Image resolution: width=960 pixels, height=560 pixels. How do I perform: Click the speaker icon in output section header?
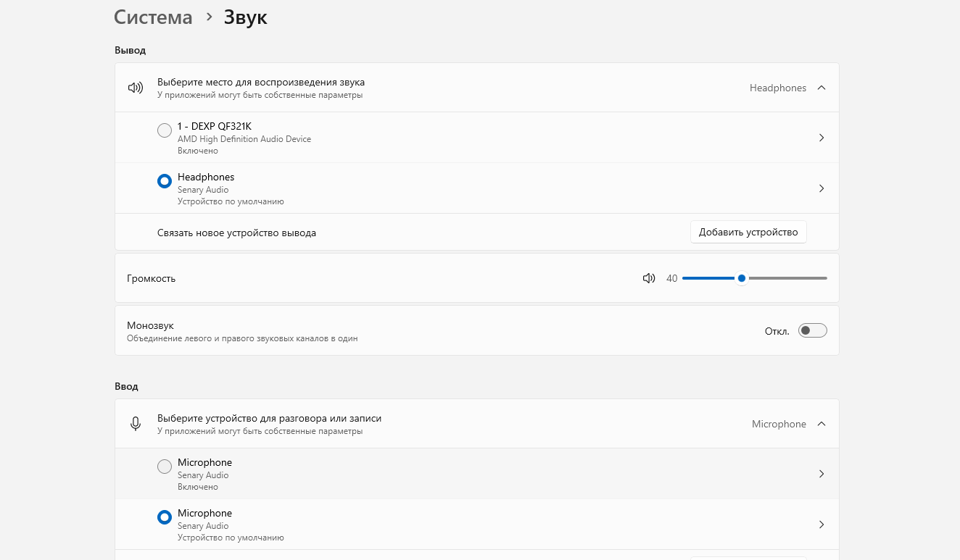coord(135,88)
